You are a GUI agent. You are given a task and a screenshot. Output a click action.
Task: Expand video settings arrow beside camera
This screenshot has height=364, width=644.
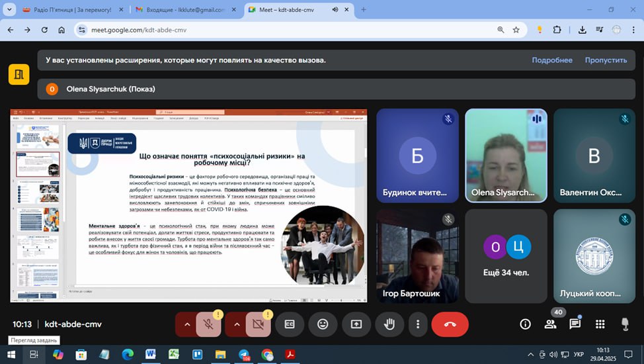[236, 324]
